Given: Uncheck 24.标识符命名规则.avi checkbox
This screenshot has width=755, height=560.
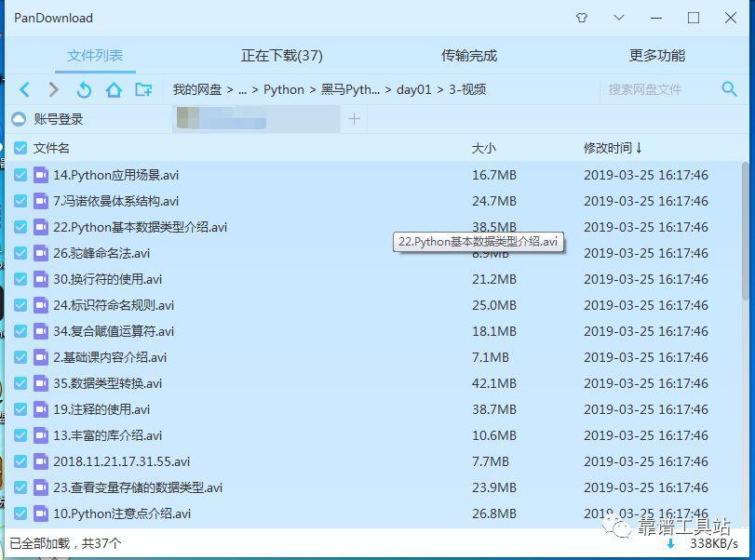Looking at the screenshot, I should [20, 304].
